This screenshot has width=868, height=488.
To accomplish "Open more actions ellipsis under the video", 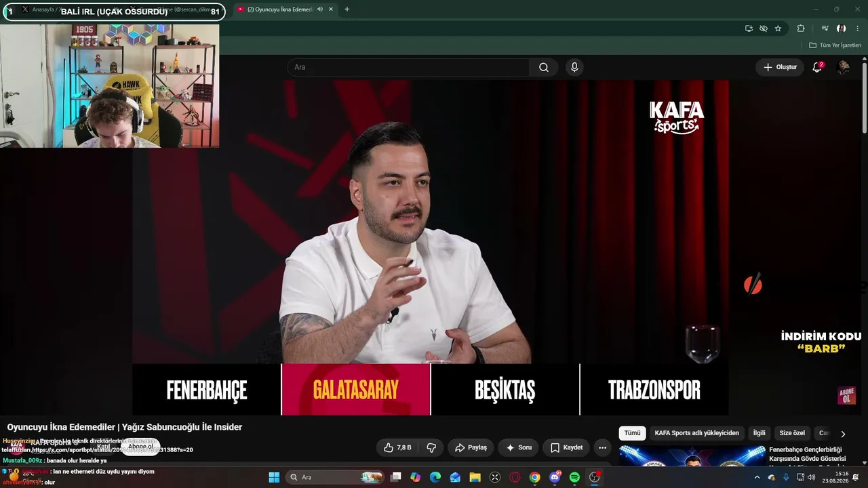I will click(x=602, y=447).
